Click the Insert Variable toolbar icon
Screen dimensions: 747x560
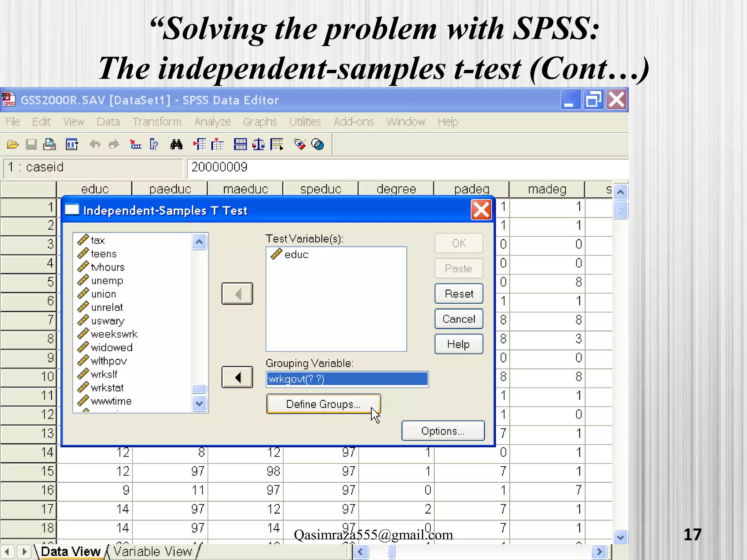[218, 145]
